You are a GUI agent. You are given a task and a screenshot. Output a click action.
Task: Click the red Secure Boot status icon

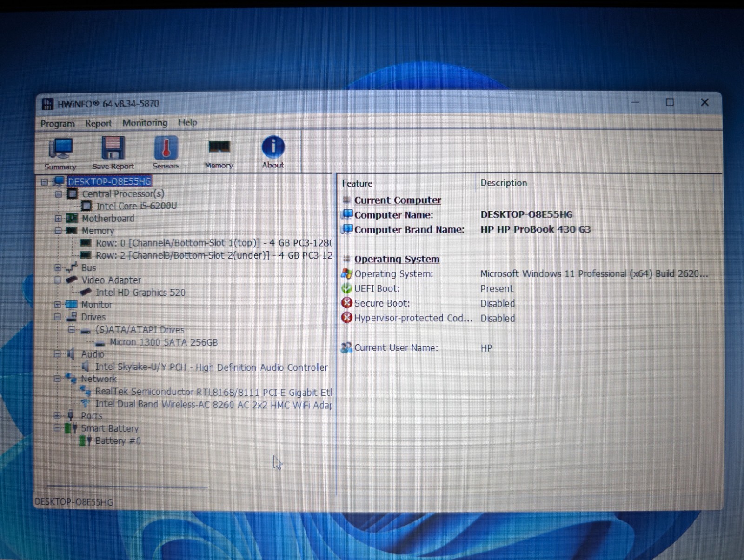click(347, 303)
